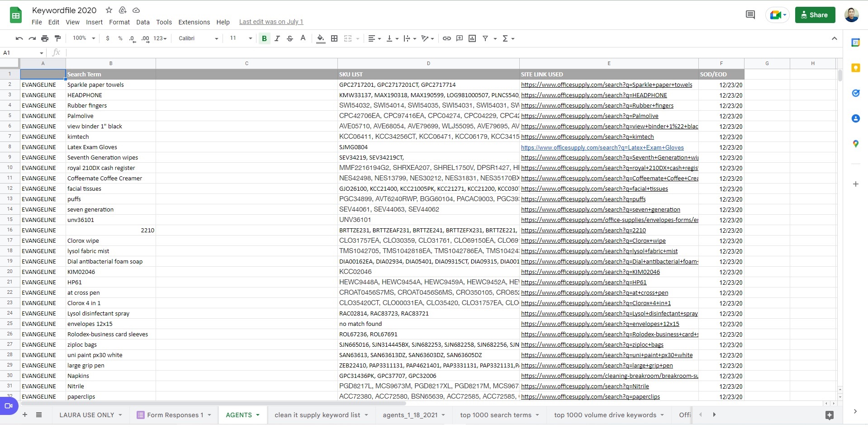Open Google Calendar side panel
This screenshot has height=438, width=868.
click(855, 42)
